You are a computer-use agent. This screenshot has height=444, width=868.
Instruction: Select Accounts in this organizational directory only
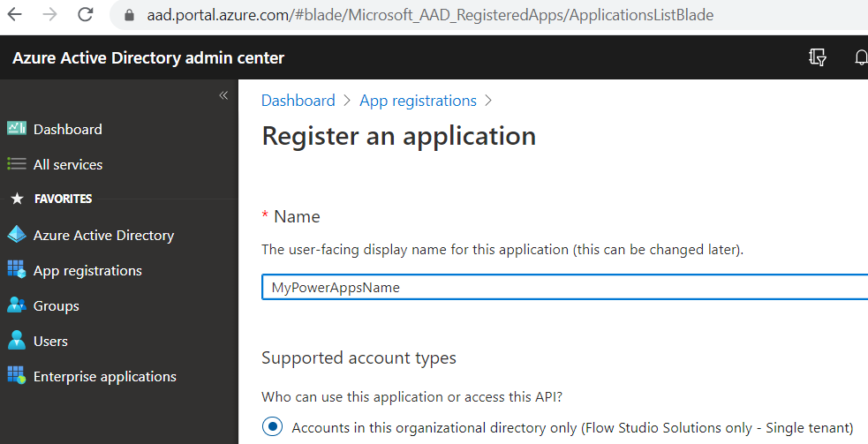[273, 427]
